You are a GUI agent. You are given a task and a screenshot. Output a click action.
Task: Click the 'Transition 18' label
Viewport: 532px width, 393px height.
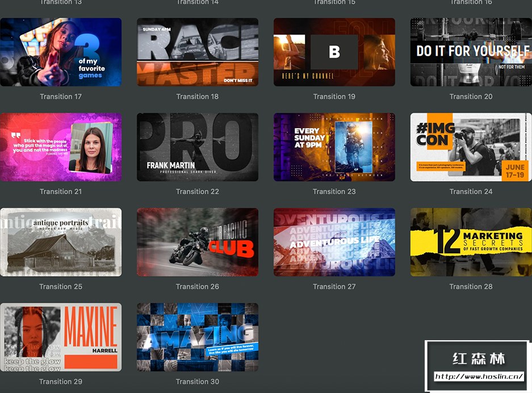click(x=198, y=97)
